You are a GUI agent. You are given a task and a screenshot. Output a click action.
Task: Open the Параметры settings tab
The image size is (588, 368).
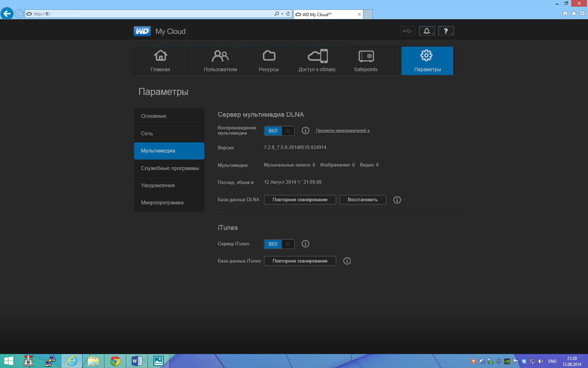tap(427, 61)
